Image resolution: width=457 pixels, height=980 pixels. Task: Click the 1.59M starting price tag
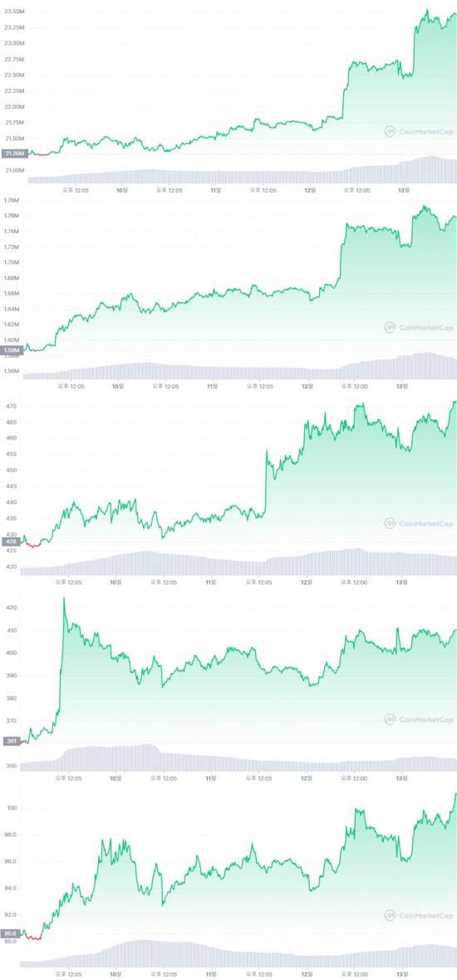point(12,350)
